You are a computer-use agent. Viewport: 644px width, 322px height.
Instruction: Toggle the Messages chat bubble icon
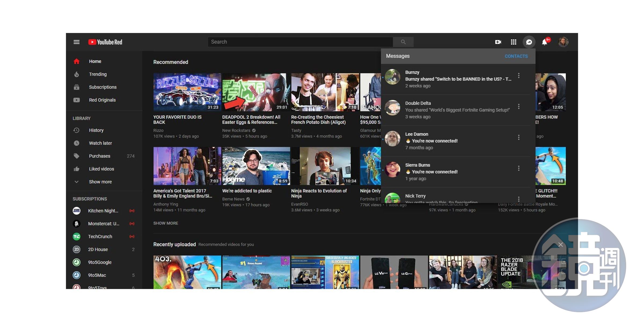(529, 42)
